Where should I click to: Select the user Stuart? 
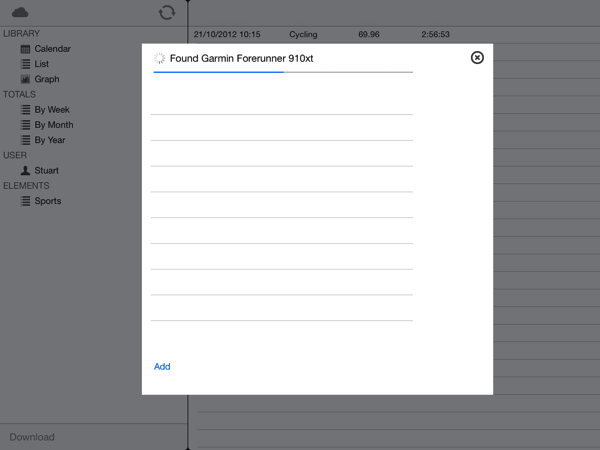click(46, 170)
